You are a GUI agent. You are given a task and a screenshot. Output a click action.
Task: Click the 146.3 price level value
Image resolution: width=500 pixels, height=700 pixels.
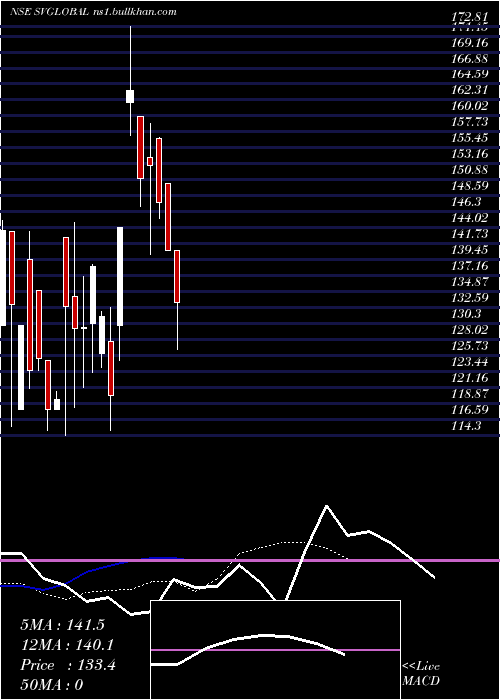pos(467,202)
